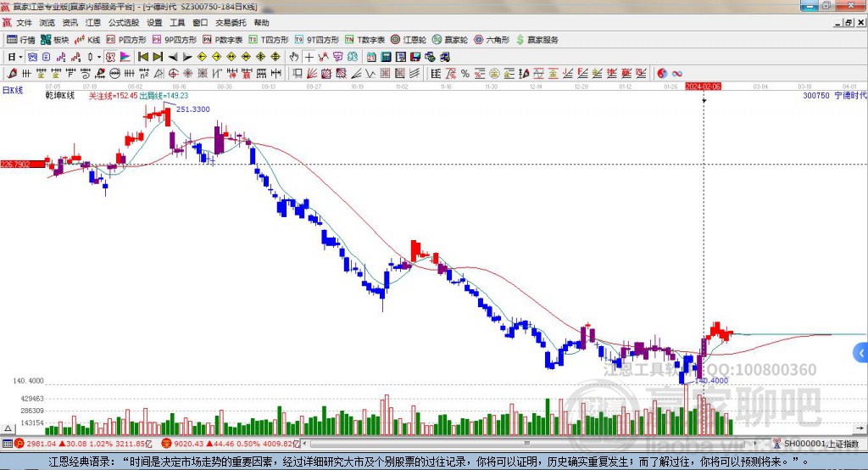Viewport: 868px width, 470px height.
Task: Click the blue infinity loop icon
Action: coord(676,73)
